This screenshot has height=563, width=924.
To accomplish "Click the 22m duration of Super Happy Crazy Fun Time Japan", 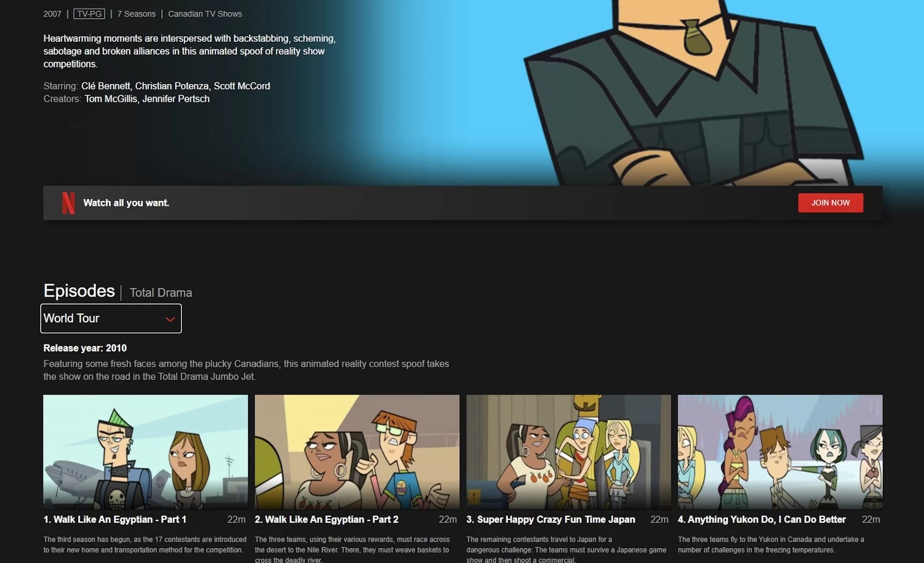I will coord(660,520).
